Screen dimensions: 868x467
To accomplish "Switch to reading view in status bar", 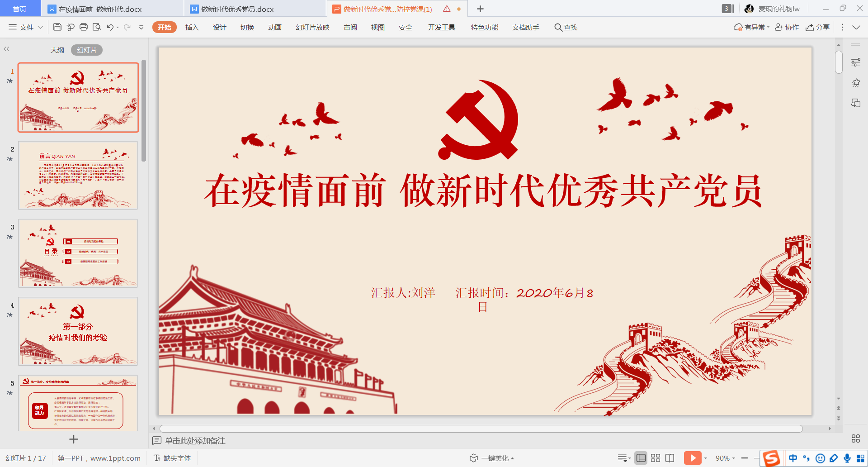I will coord(670,458).
